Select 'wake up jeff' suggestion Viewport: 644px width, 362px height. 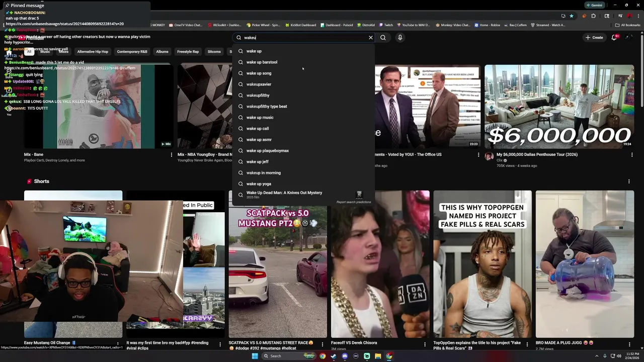pos(303,161)
